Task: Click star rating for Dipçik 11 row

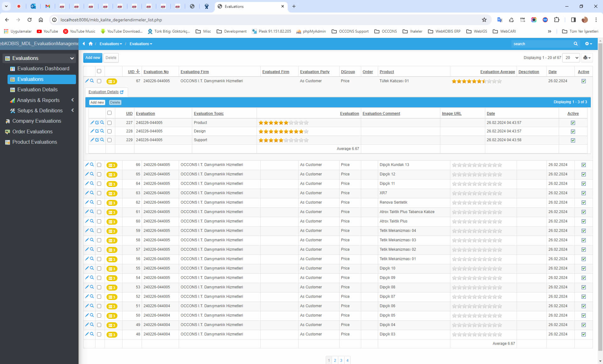Action: [477, 184]
